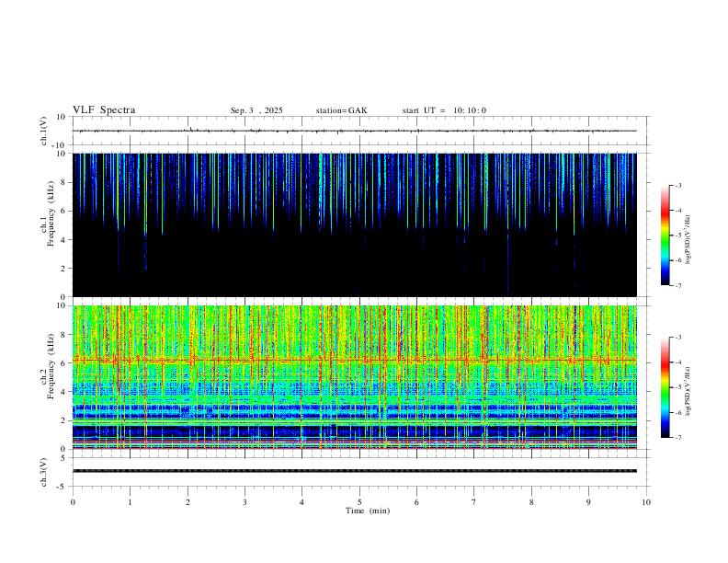
Task: Select the date text "Sep. 3 , 2025"
Action: [x=256, y=110]
